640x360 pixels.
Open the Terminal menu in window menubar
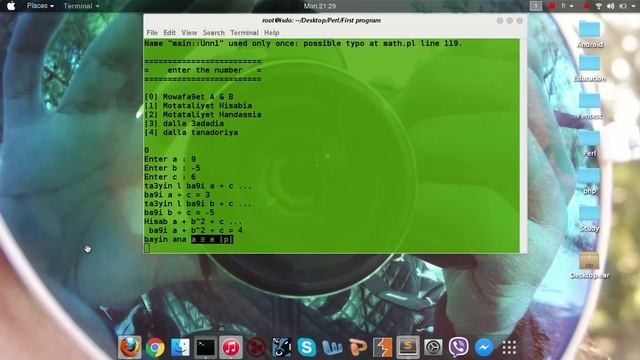(x=244, y=33)
